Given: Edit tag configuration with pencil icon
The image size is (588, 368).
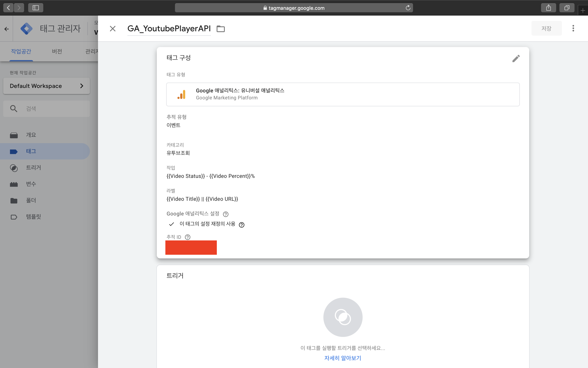Looking at the screenshot, I should pos(516,58).
